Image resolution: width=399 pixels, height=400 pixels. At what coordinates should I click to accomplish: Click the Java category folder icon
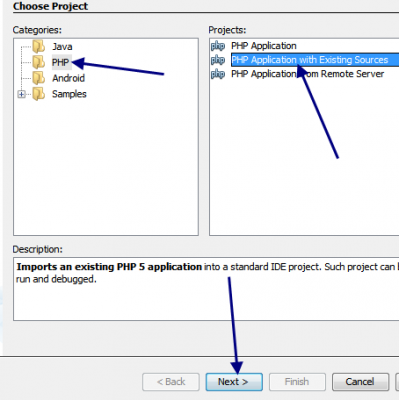tap(39, 46)
